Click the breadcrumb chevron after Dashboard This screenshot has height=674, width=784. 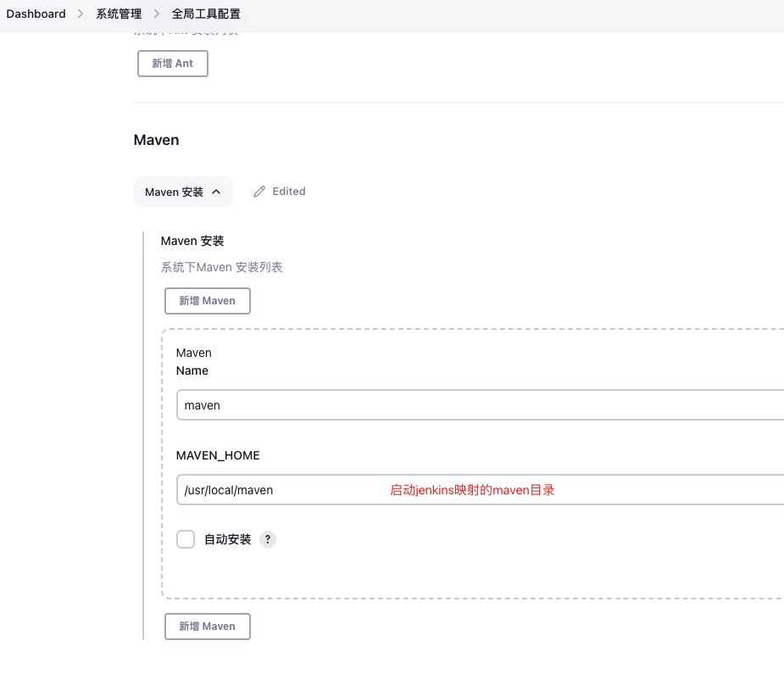coord(81,14)
